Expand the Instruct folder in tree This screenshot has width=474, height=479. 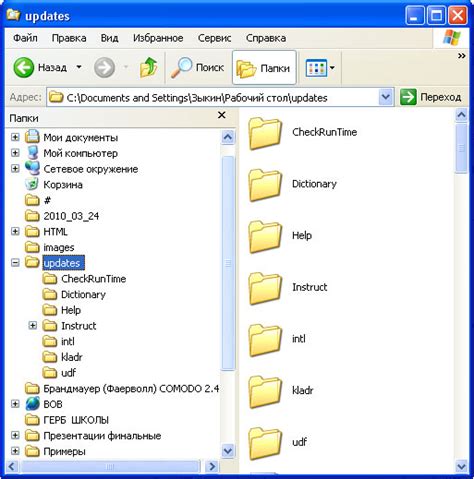pyautogui.click(x=33, y=325)
